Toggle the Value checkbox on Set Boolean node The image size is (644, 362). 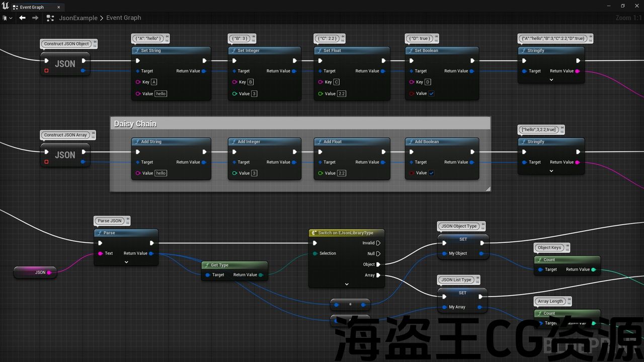tap(431, 93)
